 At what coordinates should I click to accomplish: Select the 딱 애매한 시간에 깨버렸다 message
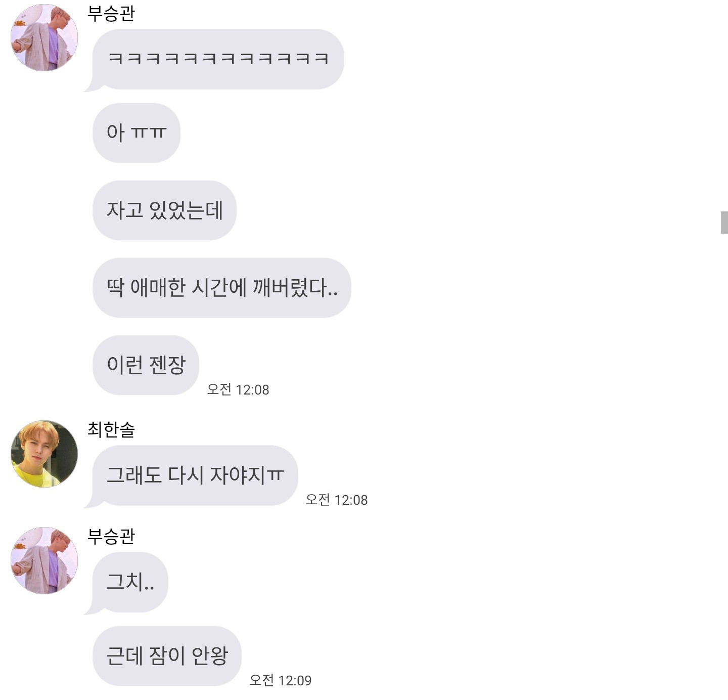pos(222,288)
